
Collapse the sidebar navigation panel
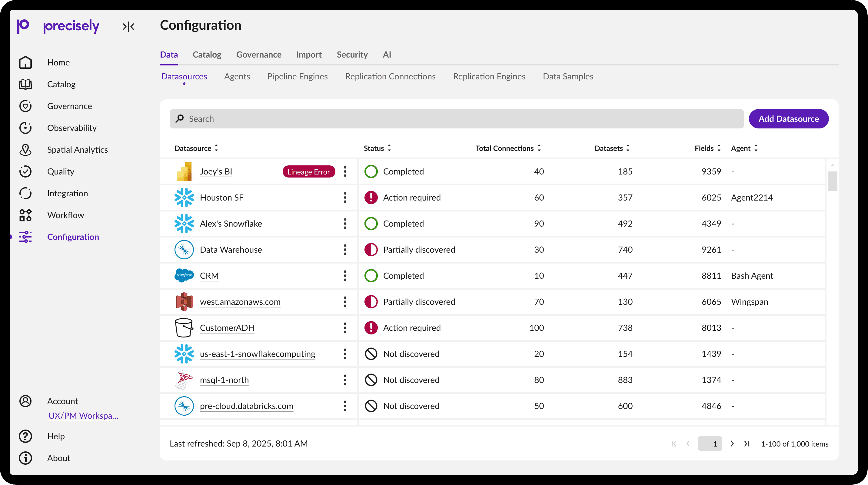coord(128,27)
